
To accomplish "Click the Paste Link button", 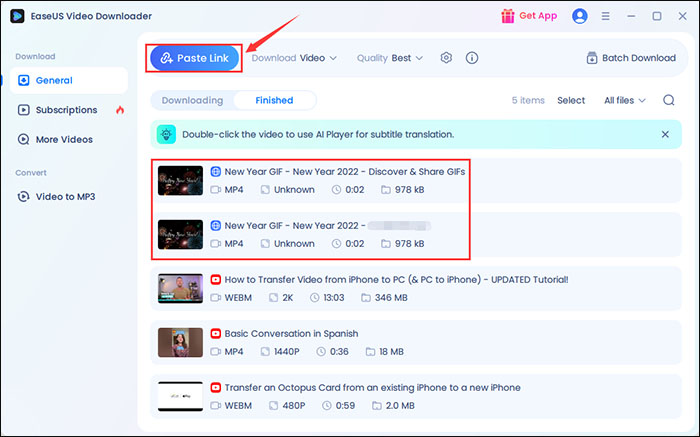I will pyautogui.click(x=195, y=58).
